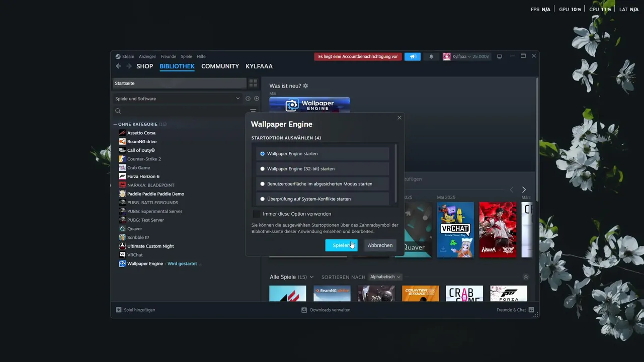Select 'Wallpaper Engine (32-bit) starten' radio option
This screenshot has width=644, height=362.
coord(323,169)
